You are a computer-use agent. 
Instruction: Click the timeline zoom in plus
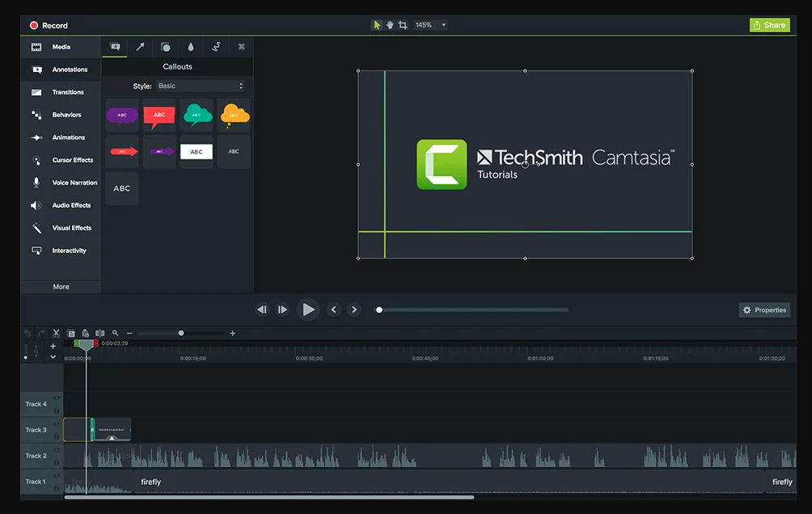coord(232,333)
